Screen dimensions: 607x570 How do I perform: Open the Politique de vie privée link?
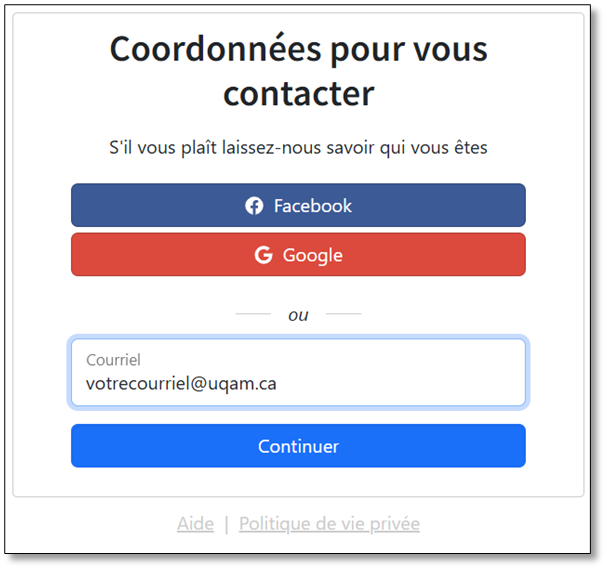click(329, 524)
